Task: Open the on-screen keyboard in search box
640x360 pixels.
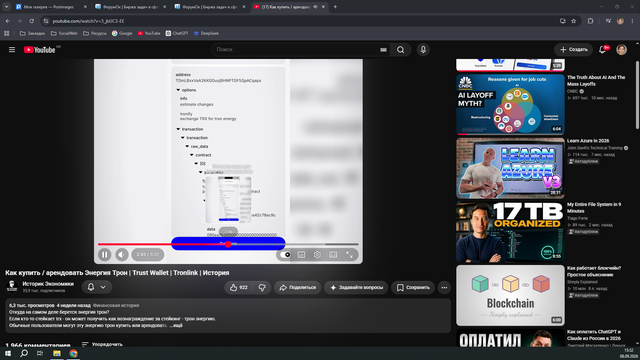Action: point(383,50)
